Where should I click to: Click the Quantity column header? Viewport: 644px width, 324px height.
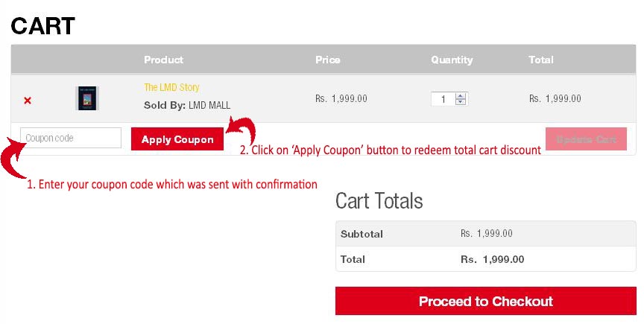click(x=452, y=60)
